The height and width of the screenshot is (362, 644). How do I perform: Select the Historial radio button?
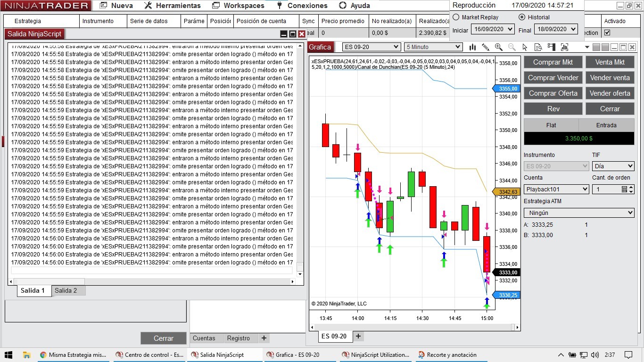click(x=521, y=17)
